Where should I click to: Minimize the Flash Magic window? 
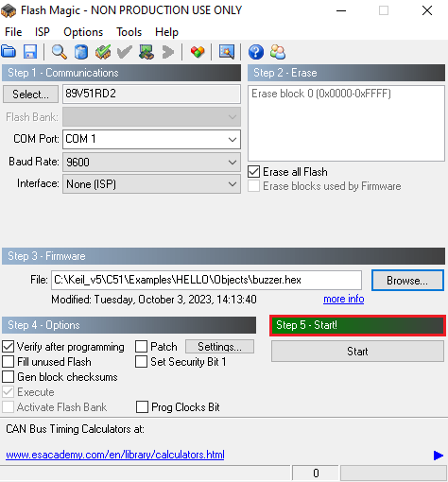click(341, 10)
